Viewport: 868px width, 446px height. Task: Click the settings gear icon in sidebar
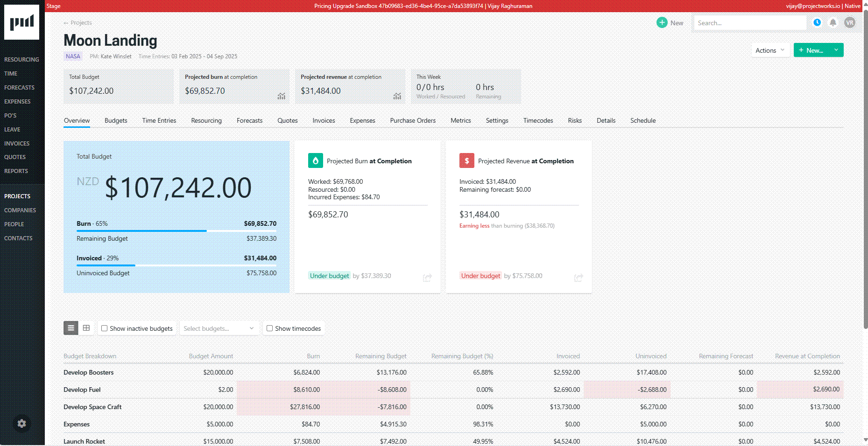pyautogui.click(x=21, y=424)
